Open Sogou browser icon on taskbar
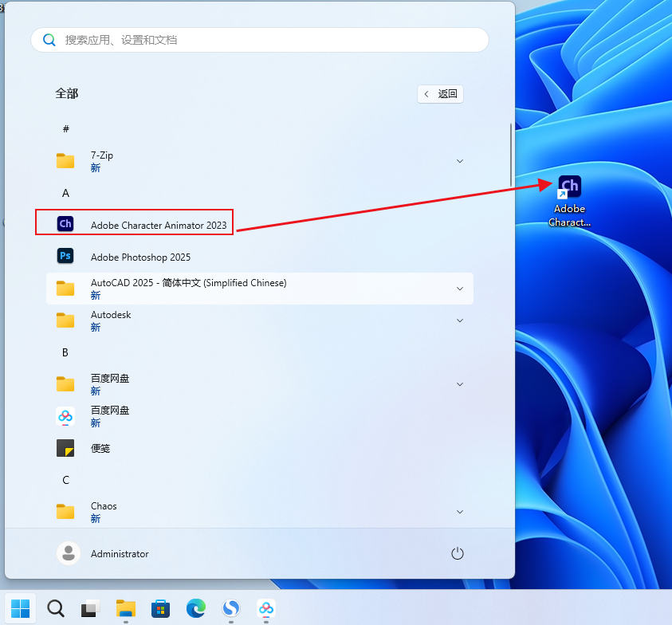672x625 pixels. [x=231, y=607]
